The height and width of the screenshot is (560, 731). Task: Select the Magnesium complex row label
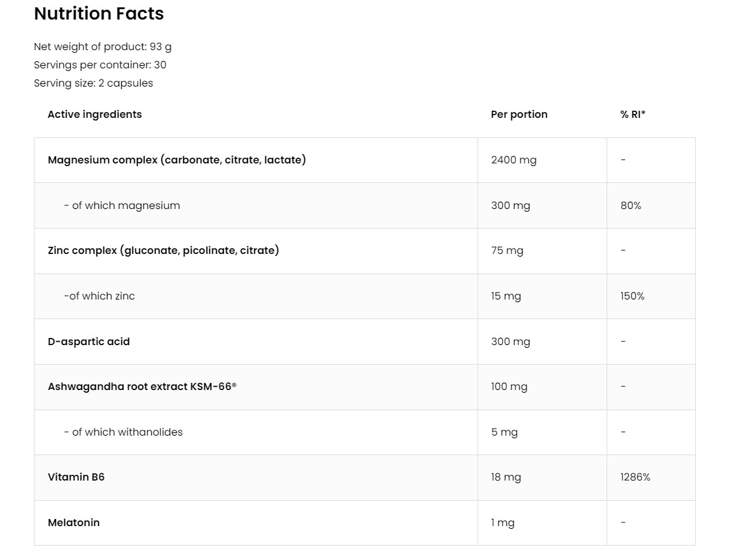[x=177, y=160]
